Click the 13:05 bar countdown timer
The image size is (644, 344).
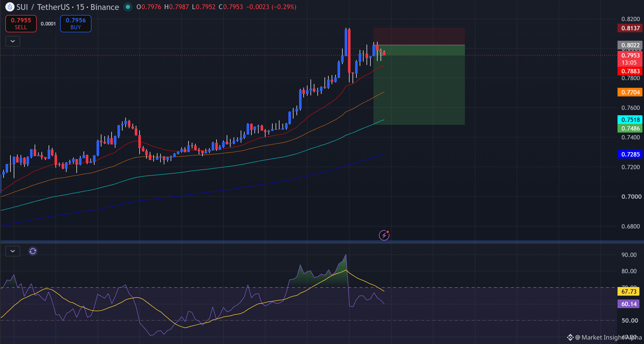(x=629, y=63)
